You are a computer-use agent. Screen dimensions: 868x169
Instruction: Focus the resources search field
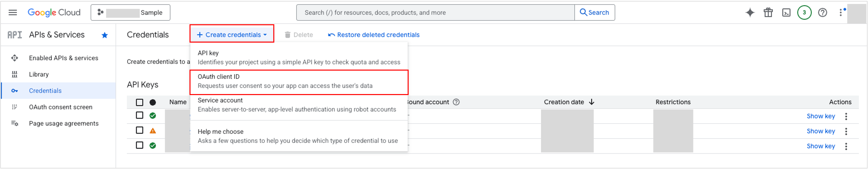(x=435, y=12)
